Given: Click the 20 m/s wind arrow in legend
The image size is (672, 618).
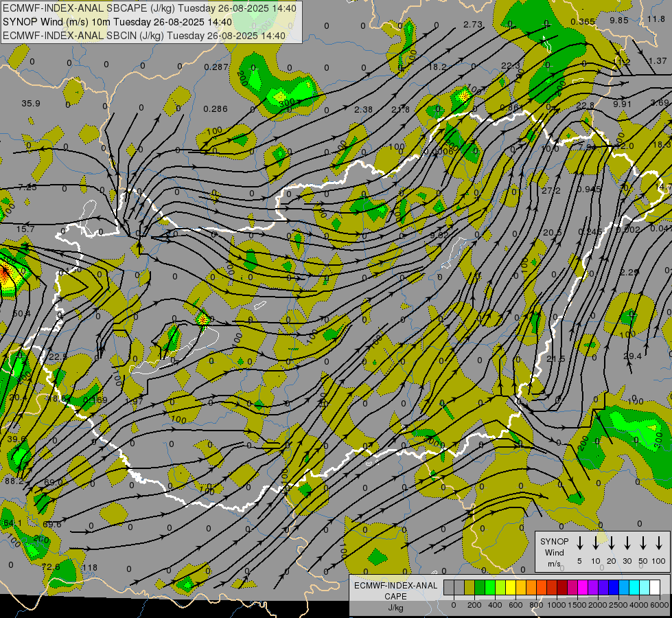Looking at the screenshot, I should pyautogui.click(x=611, y=543).
